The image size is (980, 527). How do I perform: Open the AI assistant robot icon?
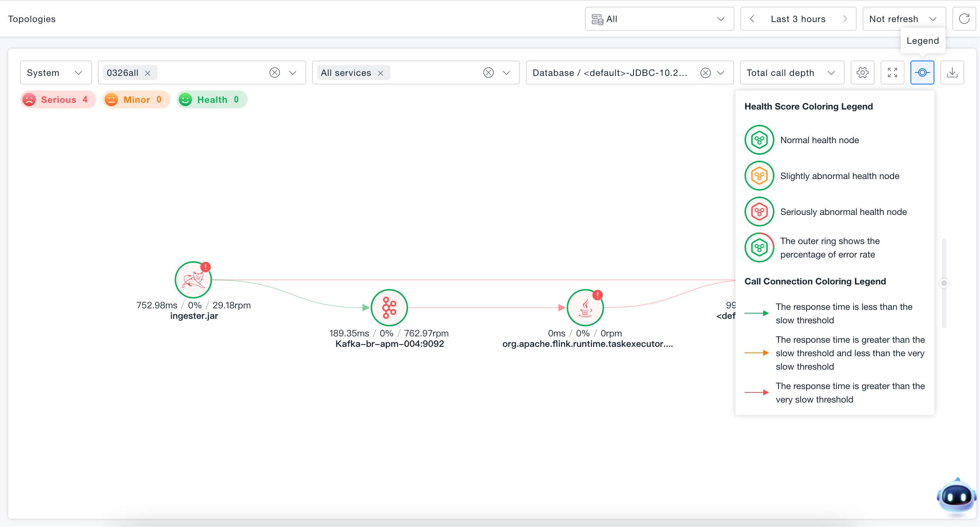click(956, 496)
